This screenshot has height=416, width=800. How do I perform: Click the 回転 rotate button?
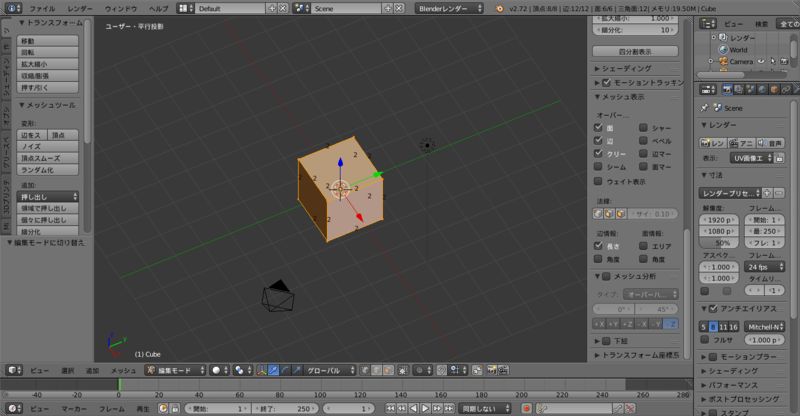(48, 53)
